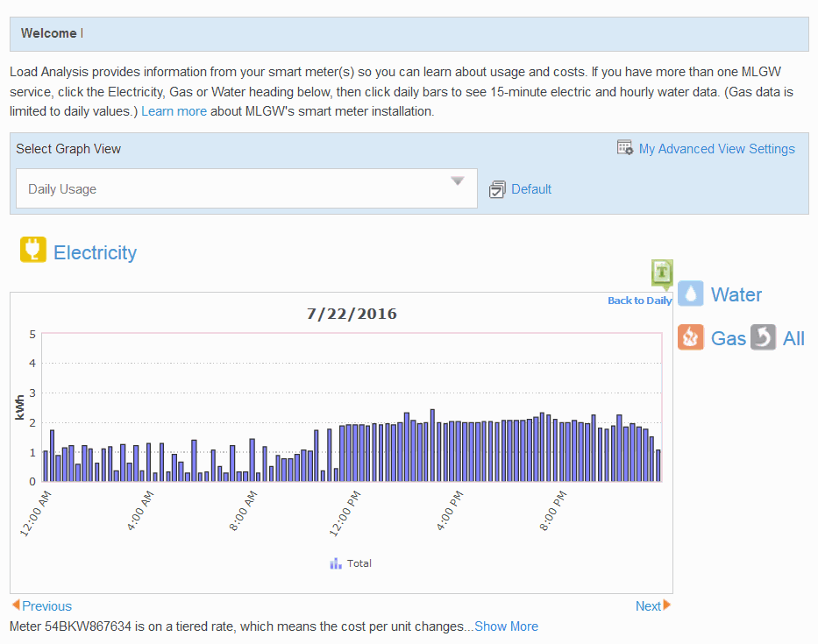The height and width of the screenshot is (644, 818).
Task: Switch to the Gas heading
Action: [729, 338]
